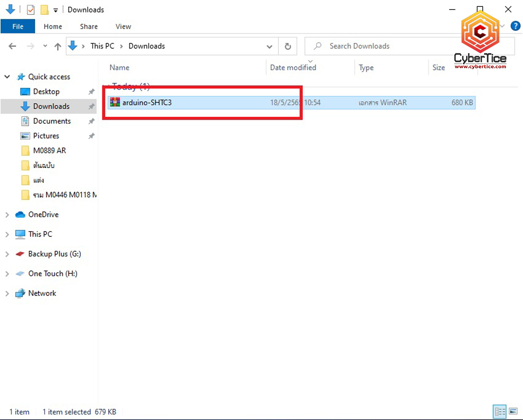This screenshot has width=523, height=420.
Task: Expand the OneDrive tree node
Action: (x=7, y=215)
